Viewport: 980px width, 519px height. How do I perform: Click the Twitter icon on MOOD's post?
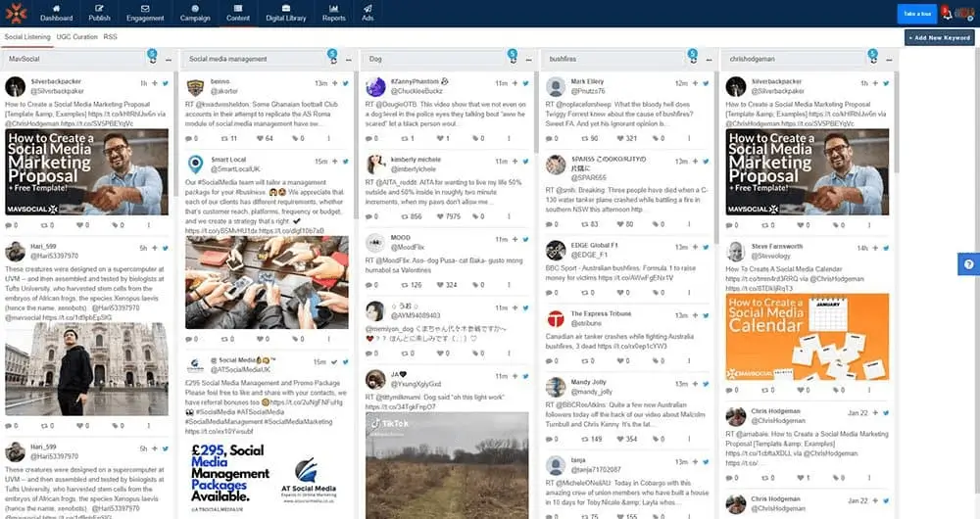[x=525, y=239]
